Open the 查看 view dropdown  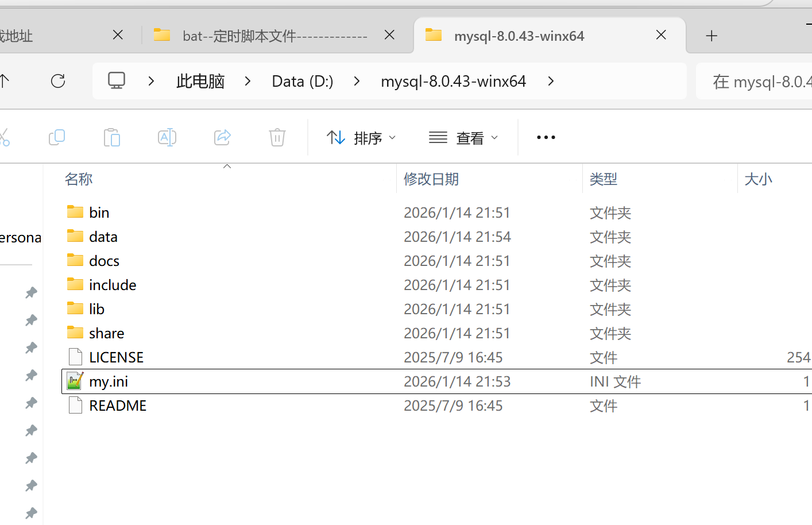(x=463, y=138)
